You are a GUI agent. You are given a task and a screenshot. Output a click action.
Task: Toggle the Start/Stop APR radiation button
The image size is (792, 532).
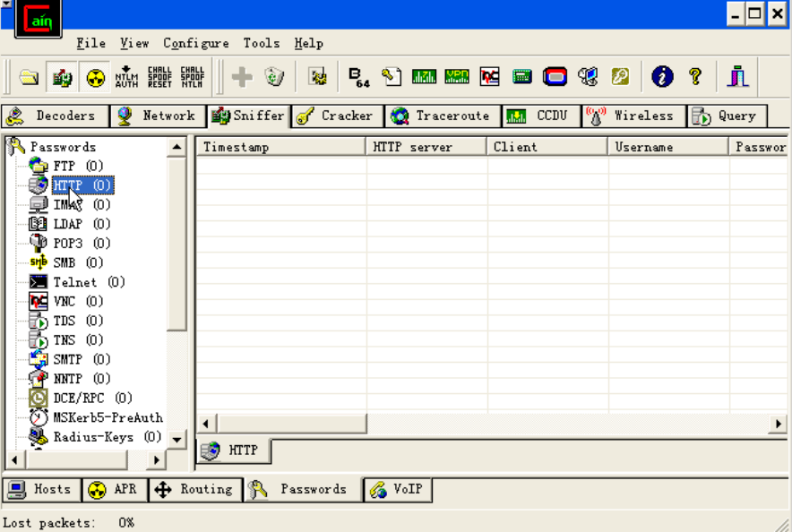pos(95,77)
